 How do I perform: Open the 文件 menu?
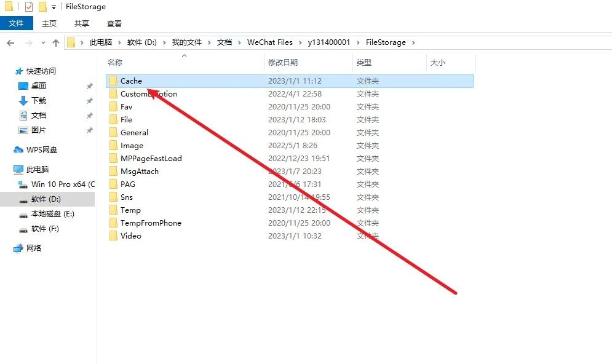coord(17,23)
